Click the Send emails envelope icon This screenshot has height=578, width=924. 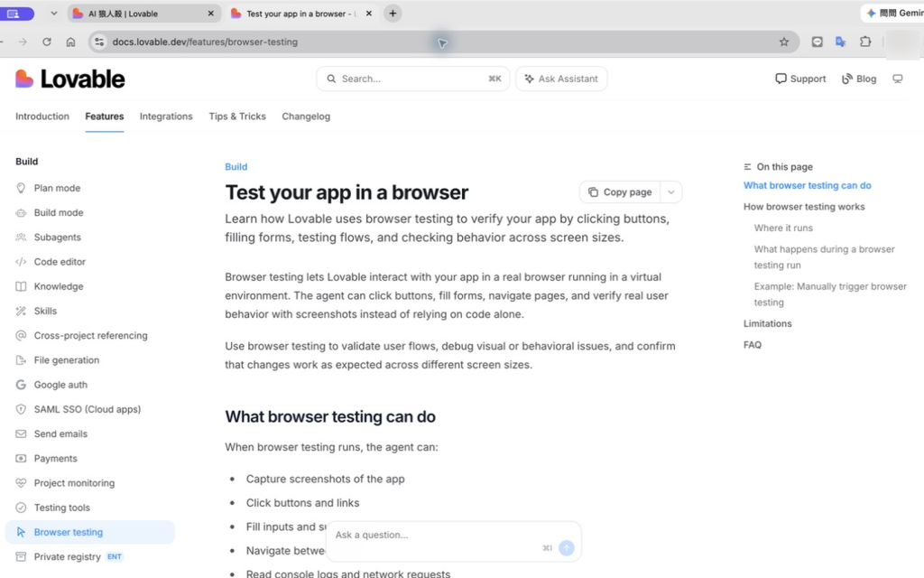pyautogui.click(x=21, y=434)
